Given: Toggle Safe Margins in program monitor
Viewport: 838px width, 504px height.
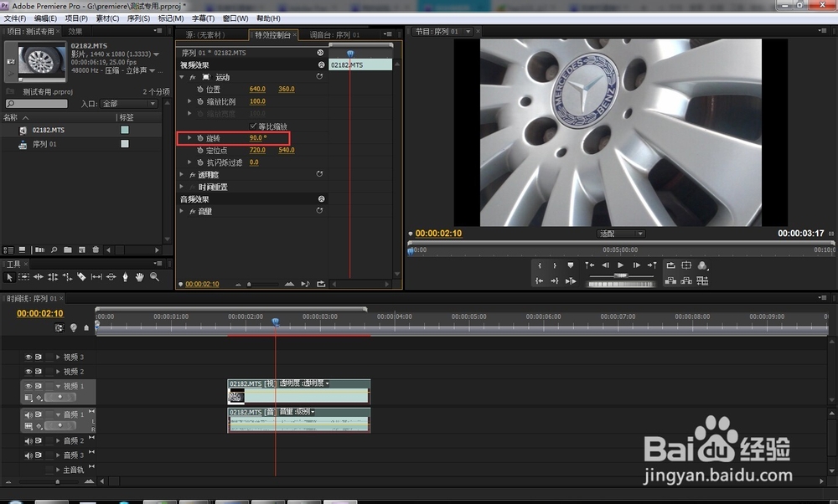Looking at the screenshot, I should [687, 265].
